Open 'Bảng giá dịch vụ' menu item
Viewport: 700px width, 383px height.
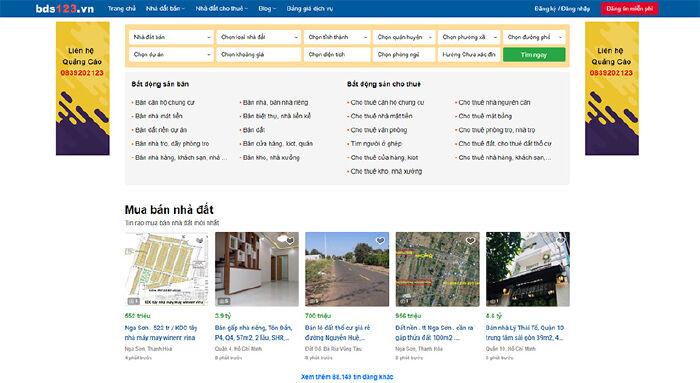310,8
